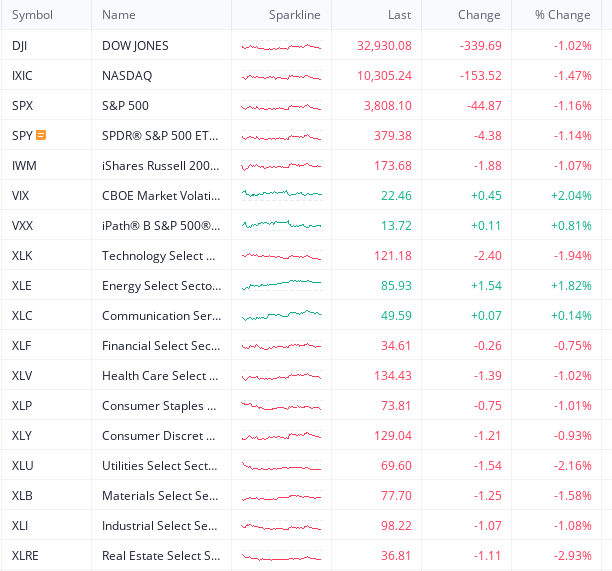This screenshot has height=571, width=612.
Task: Click last price 10,305.24
Action: pos(384,75)
